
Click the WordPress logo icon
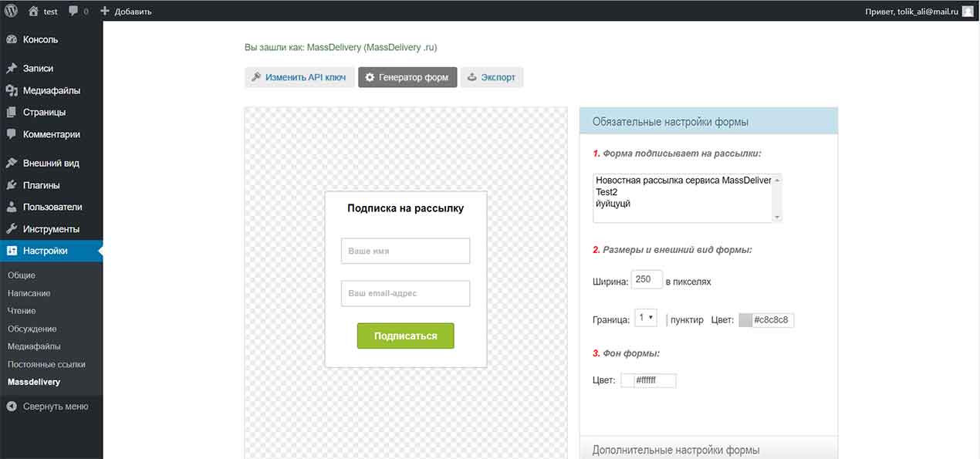pyautogui.click(x=12, y=11)
